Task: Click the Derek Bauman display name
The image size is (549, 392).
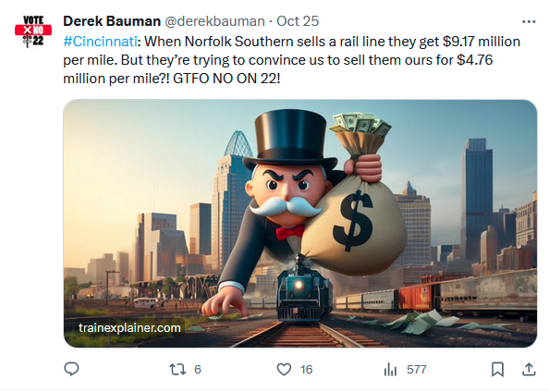Action: pyautogui.click(x=112, y=21)
